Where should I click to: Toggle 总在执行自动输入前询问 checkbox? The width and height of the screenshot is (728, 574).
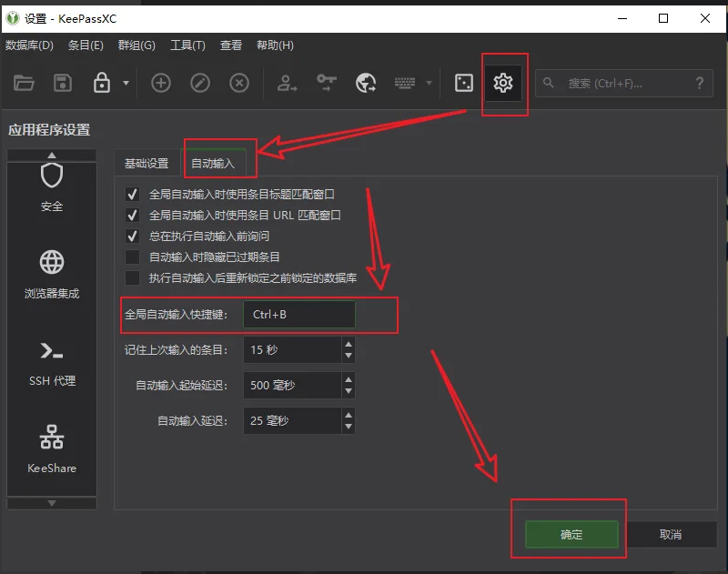tap(132, 236)
